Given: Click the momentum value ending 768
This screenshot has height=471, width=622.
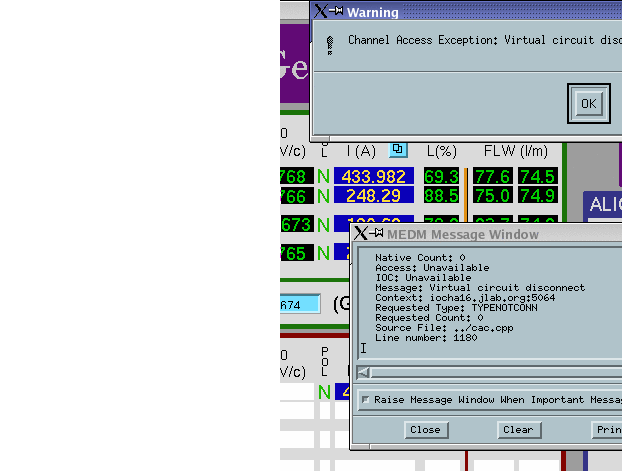Looking at the screenshot, I should click(297, 176).
